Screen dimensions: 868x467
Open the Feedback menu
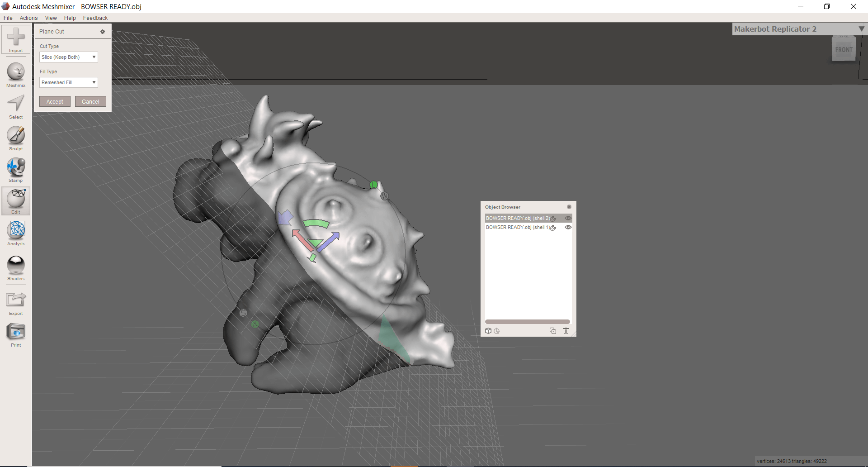[95, 18]
